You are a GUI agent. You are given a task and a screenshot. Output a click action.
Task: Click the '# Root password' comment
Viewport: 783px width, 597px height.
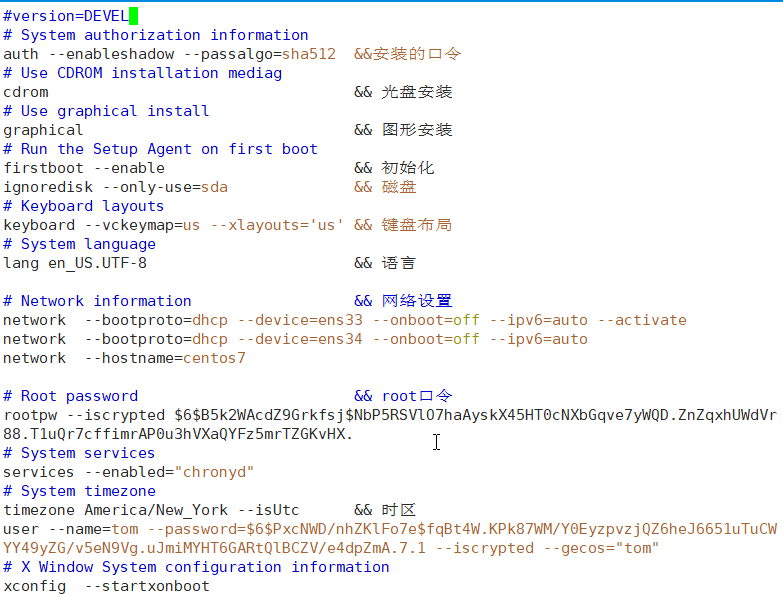click(70, 395)
